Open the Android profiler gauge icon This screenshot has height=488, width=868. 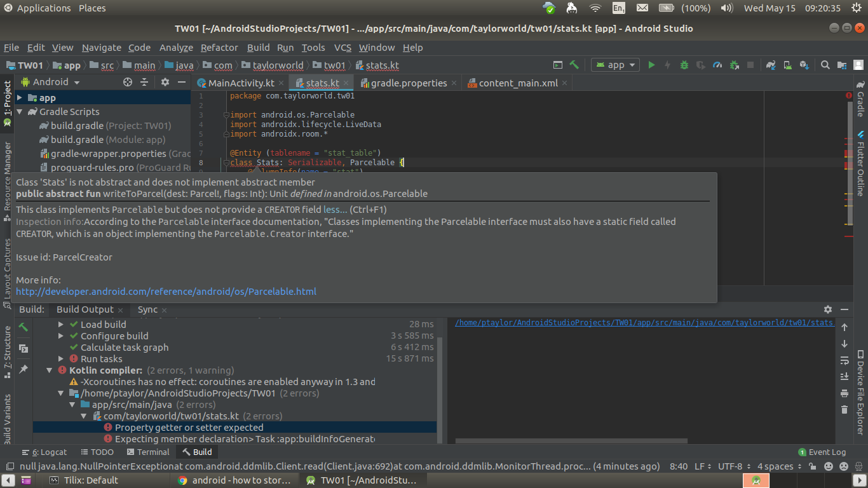[x=717, y=65]
